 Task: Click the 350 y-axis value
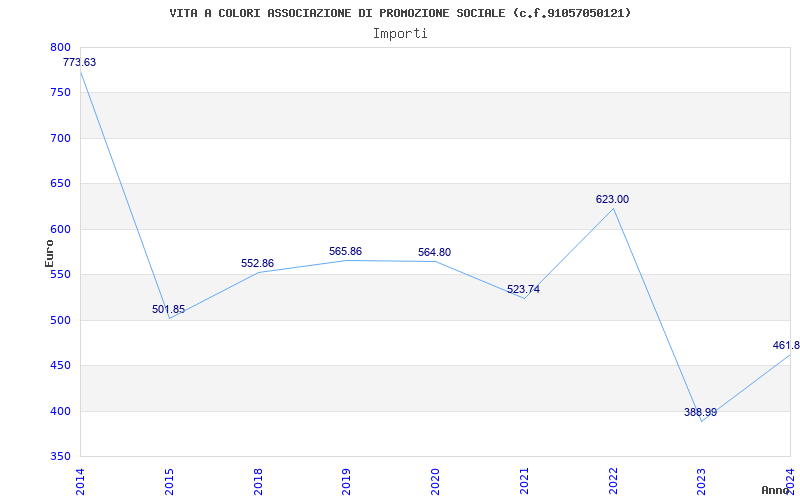[x=60, y=457]
